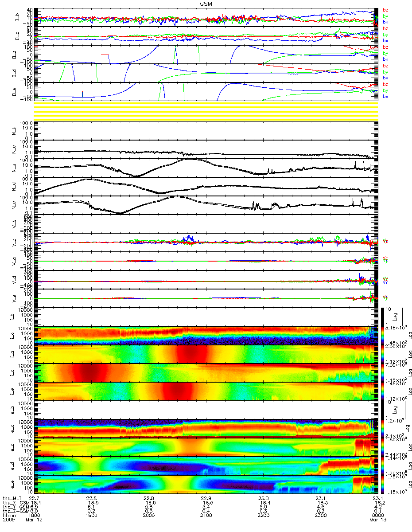Click the bz legend label of B_b panel

click(x=385, y=10)
